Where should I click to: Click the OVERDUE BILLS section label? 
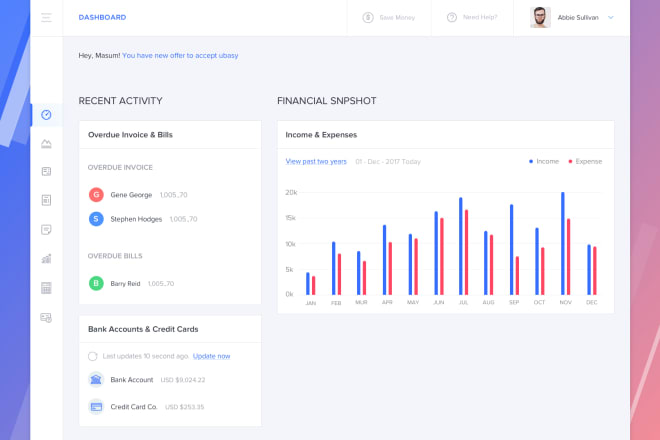115,256
